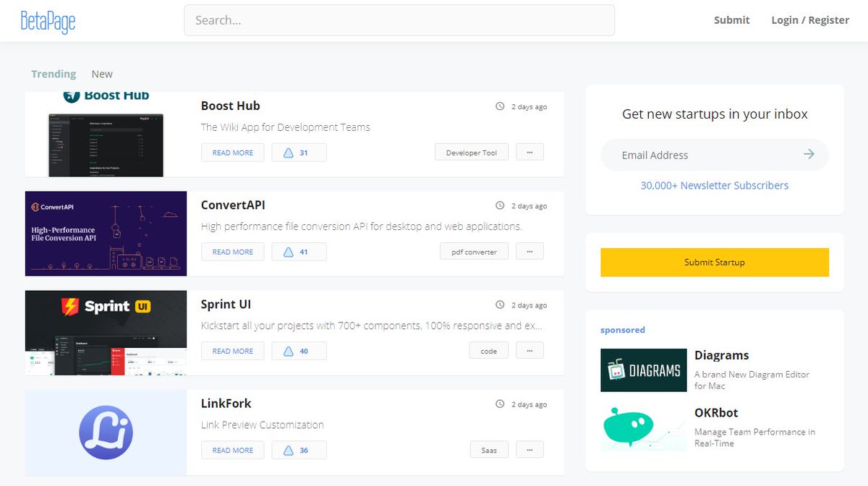This screenshot has height=486, width=868.
Task: Click the clock icon on Sprint UI
Action: click(x=500, y=304)
